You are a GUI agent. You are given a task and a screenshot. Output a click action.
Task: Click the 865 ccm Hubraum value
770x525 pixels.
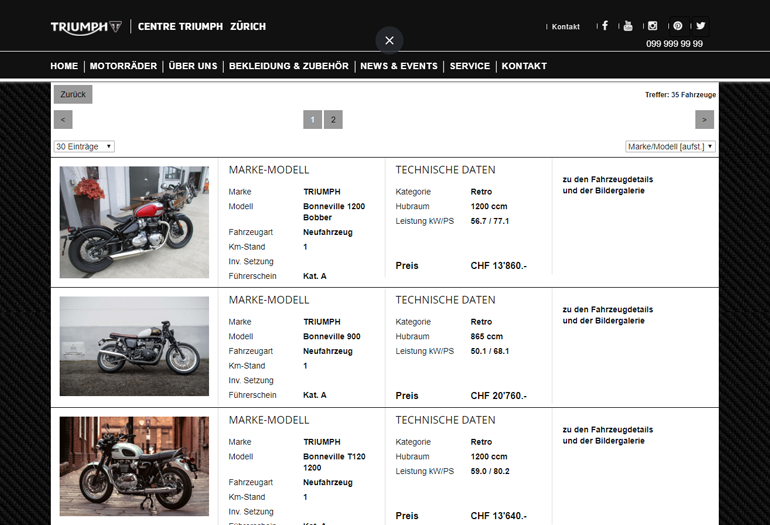(487, 336)
